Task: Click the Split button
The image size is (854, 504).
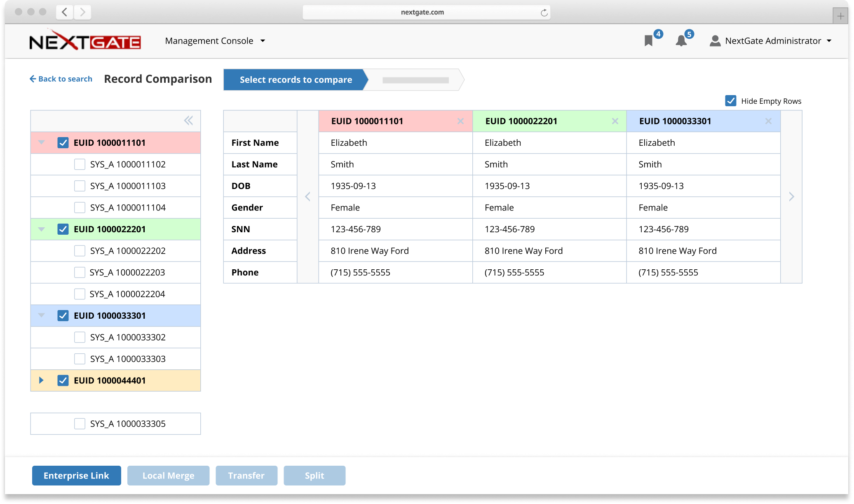Action: point(314,476)
